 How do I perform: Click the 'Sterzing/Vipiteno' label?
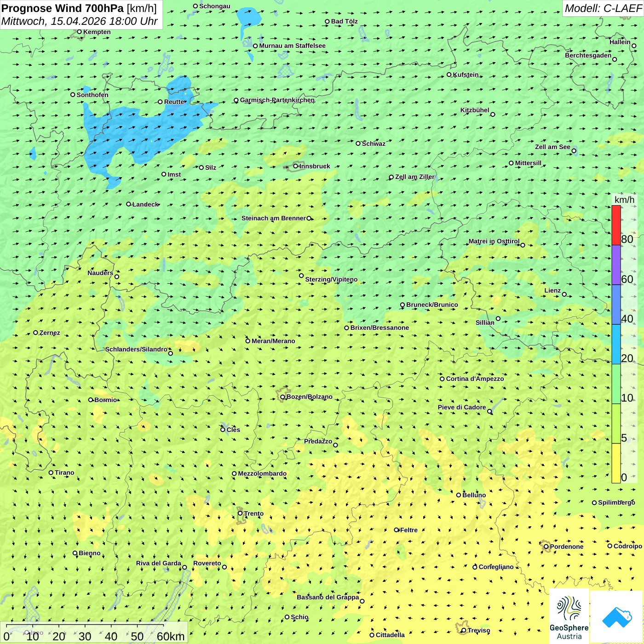[331, 279]
